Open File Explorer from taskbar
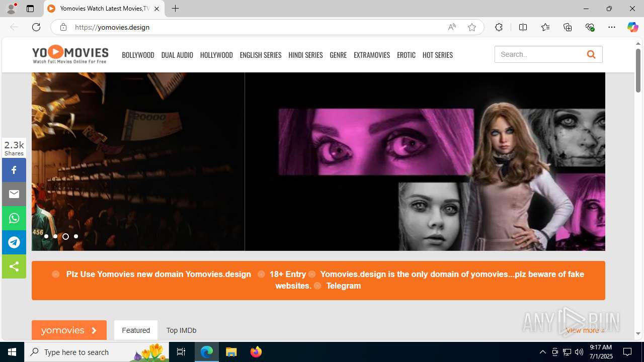The height and width of the screenshot is (362, 644). (x=231, y=352)
